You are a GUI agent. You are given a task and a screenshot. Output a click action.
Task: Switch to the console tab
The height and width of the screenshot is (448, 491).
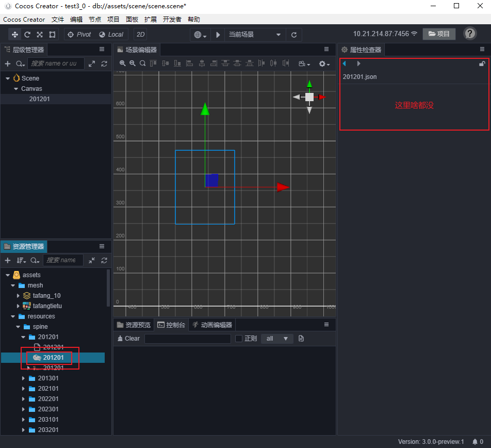click(x=171, y=325)
